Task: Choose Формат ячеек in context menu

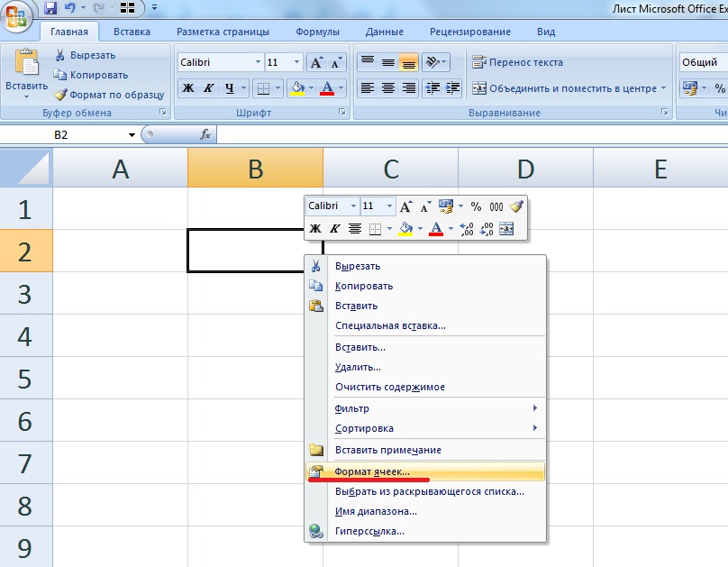Action: [425, 471]
